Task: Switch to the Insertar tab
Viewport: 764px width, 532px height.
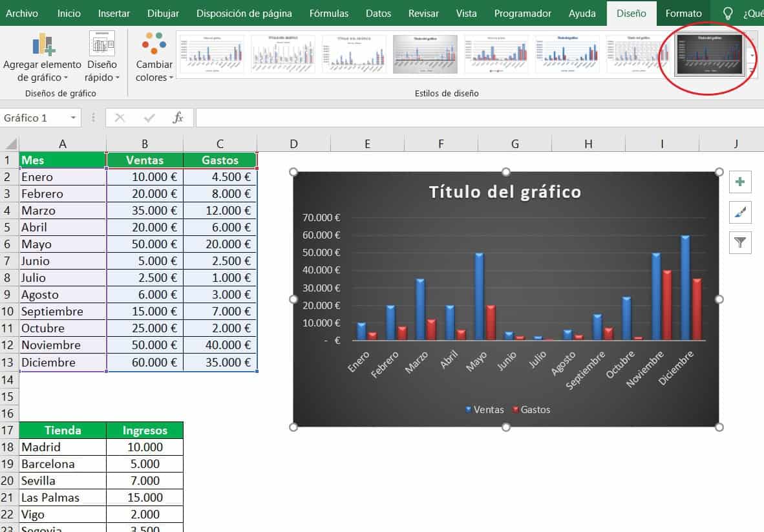Action: pyautogui.click(x=114, y=13)
